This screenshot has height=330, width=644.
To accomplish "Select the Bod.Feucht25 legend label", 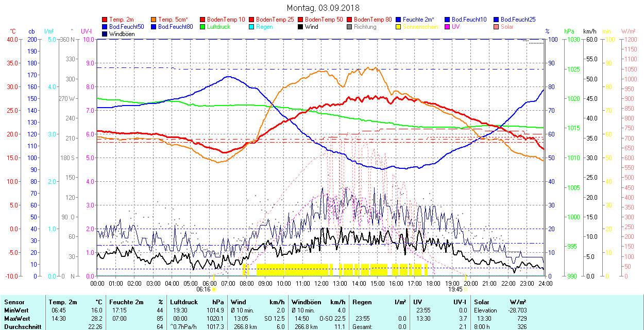I will click(518, 20).
